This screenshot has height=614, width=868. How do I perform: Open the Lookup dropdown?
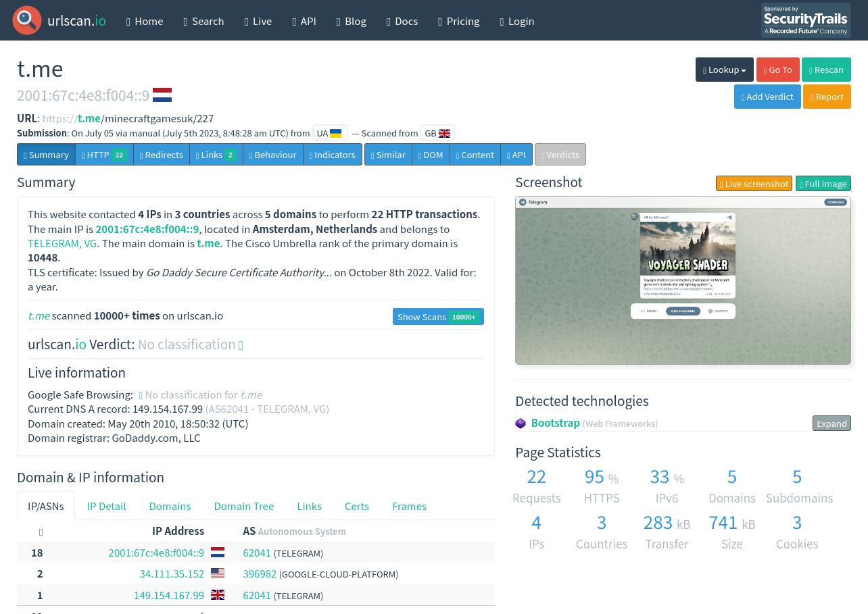tap(724, 70)
